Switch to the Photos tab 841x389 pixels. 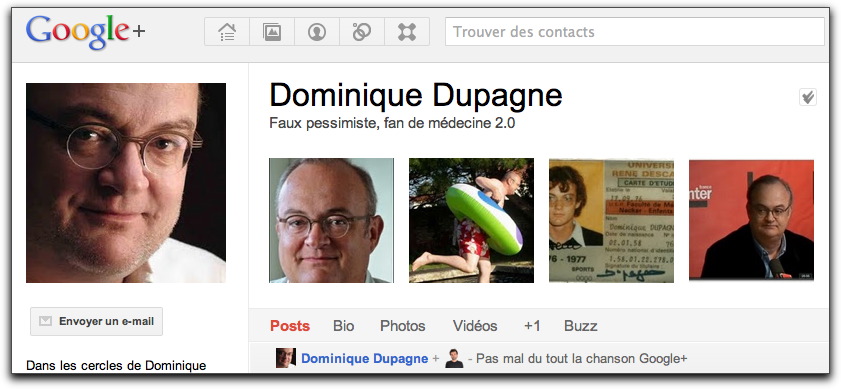tap(403, 326)
